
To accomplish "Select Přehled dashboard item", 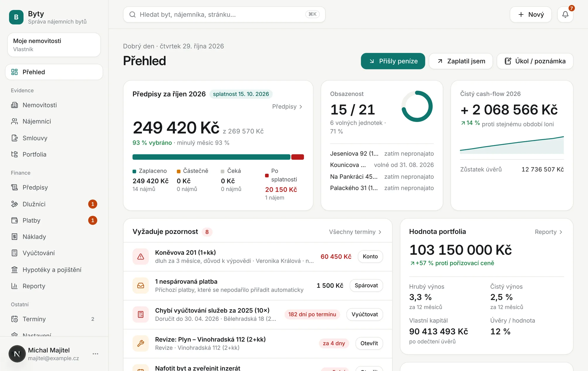I will (54, 72).
